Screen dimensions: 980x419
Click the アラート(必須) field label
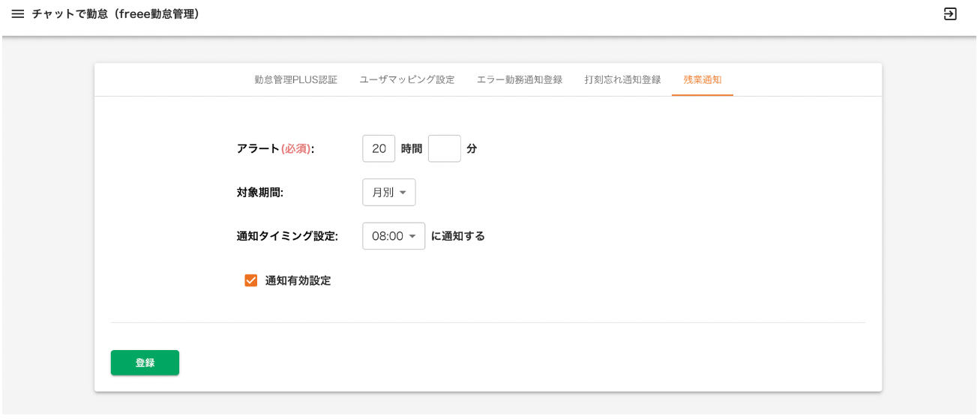(275, 148)
